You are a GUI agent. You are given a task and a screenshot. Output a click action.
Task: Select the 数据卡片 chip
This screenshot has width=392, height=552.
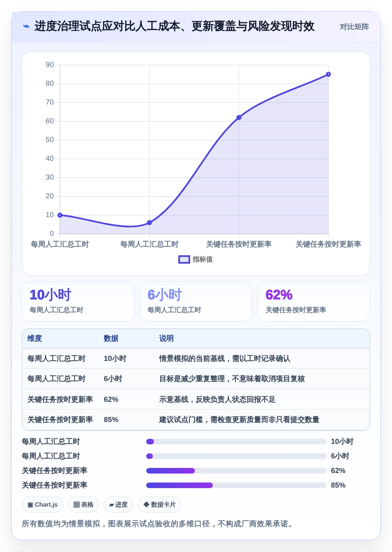(x=160, y=505)
